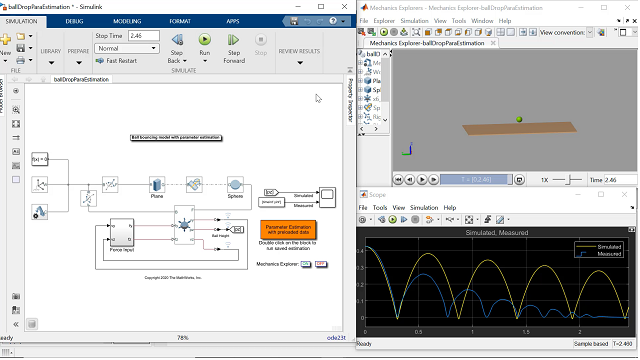Step the Mechanics Explorer animation forward
Screen dimensions: 640x360
[x=433, y=180]
